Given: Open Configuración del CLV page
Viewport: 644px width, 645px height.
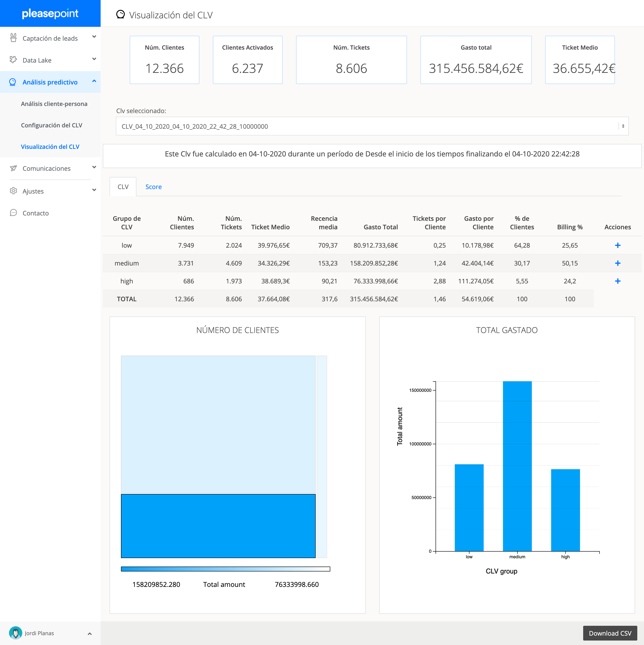Looking at the screenshot, I should click(51, 125).
